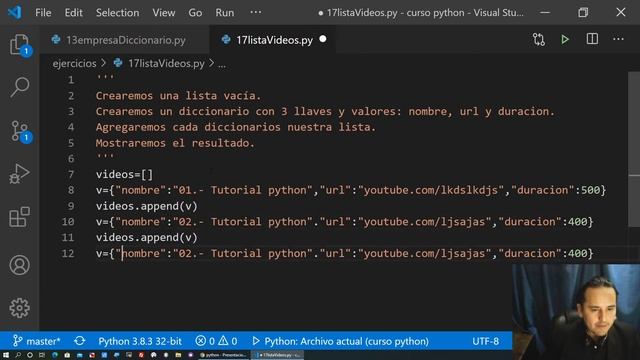
Task: Open changes compare icon in editor toolbar
Action: pyautogui.click(x=539, y=40)
